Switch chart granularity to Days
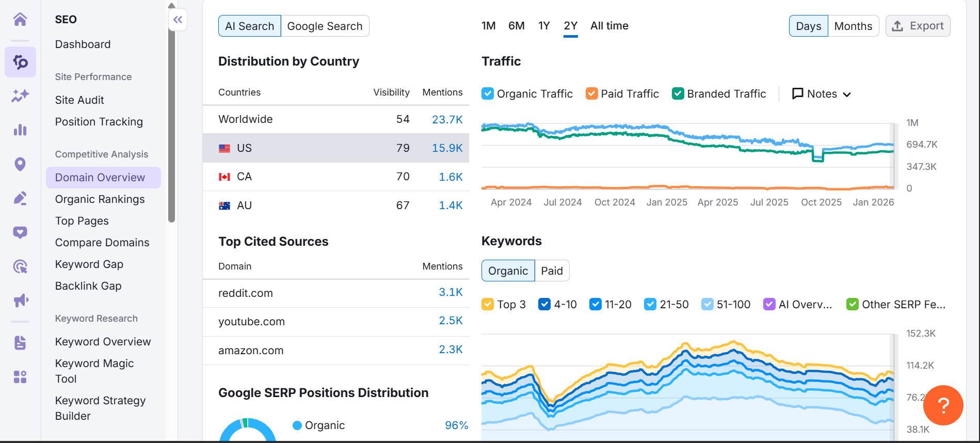 (809, 26)
